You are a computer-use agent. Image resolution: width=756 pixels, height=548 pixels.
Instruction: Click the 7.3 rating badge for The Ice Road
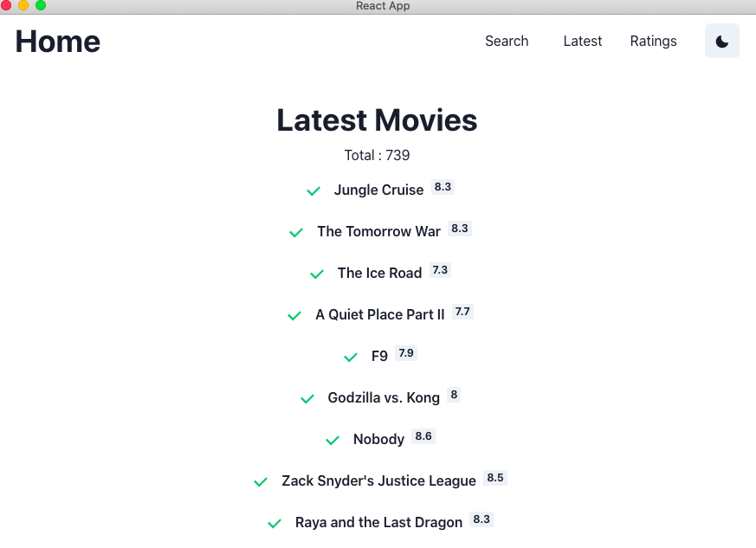440,270
